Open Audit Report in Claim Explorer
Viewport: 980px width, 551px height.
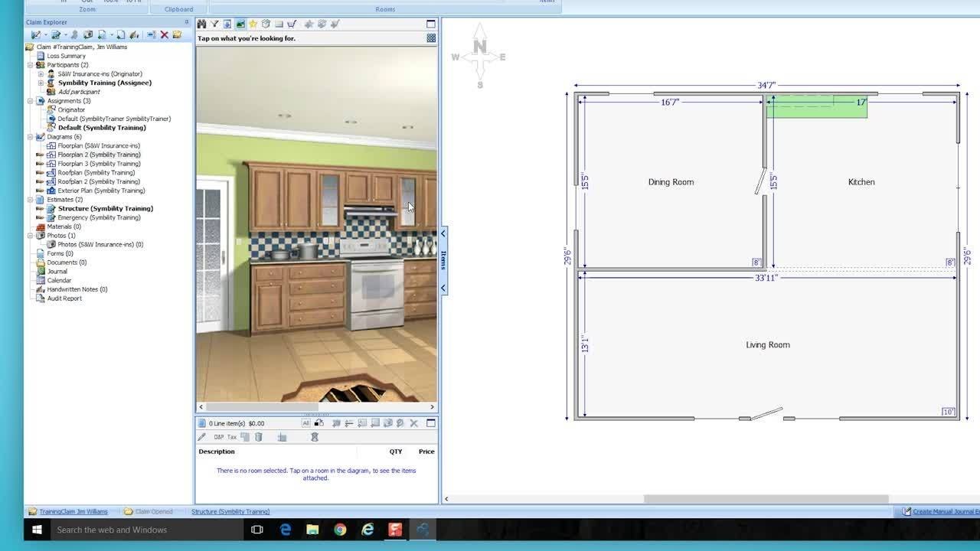(x=64, y=298)
